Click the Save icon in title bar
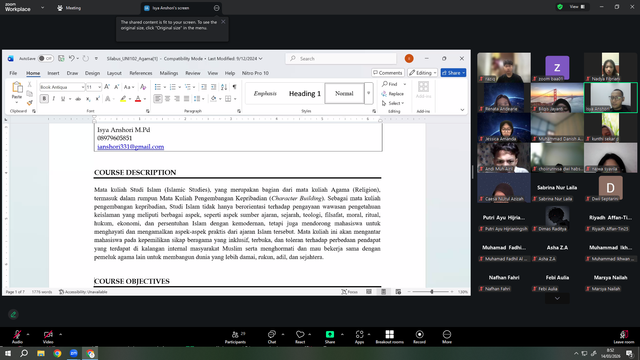640x360 pixels. pyautogui.click(x=61, y=58)
